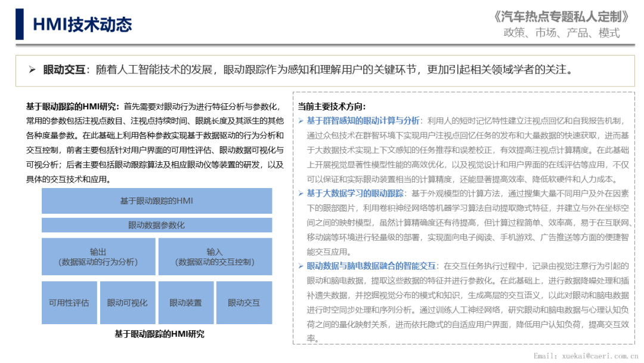
Task: Click subtitle 政策、市场、产品、模式
Action: (562, 33)
